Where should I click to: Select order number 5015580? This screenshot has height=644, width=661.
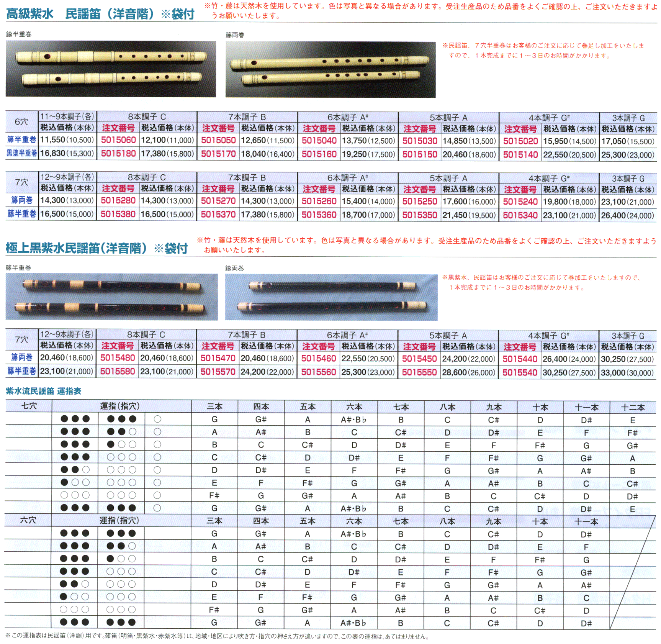pos(118,372)
